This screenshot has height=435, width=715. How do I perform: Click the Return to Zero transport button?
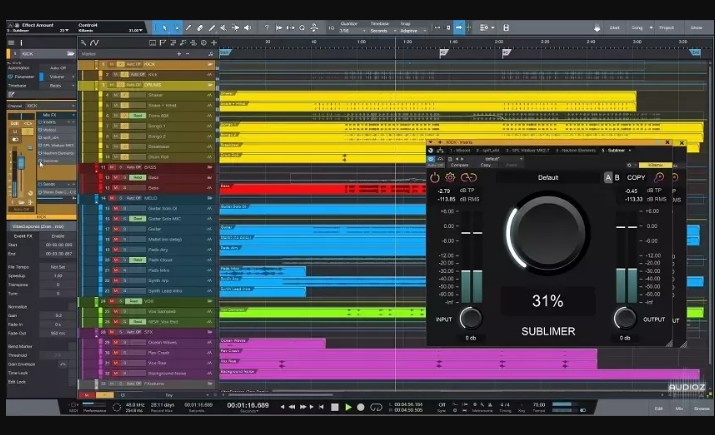click(x=322, y=407)
